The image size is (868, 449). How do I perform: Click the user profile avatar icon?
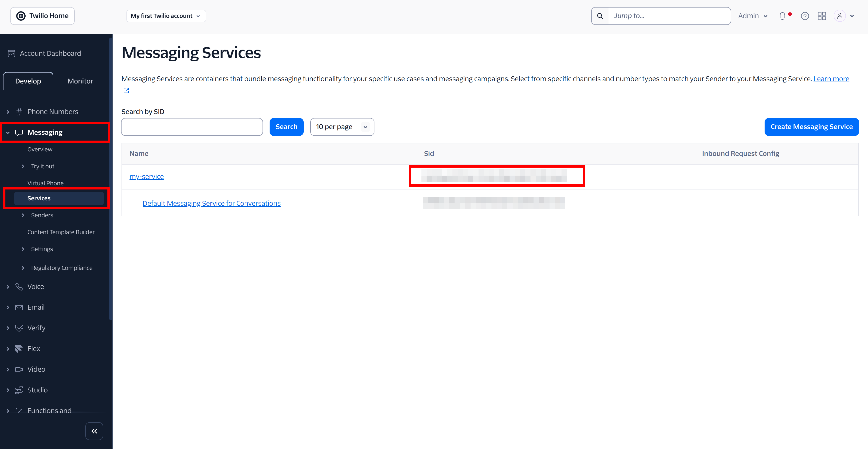tap(839, 16)
